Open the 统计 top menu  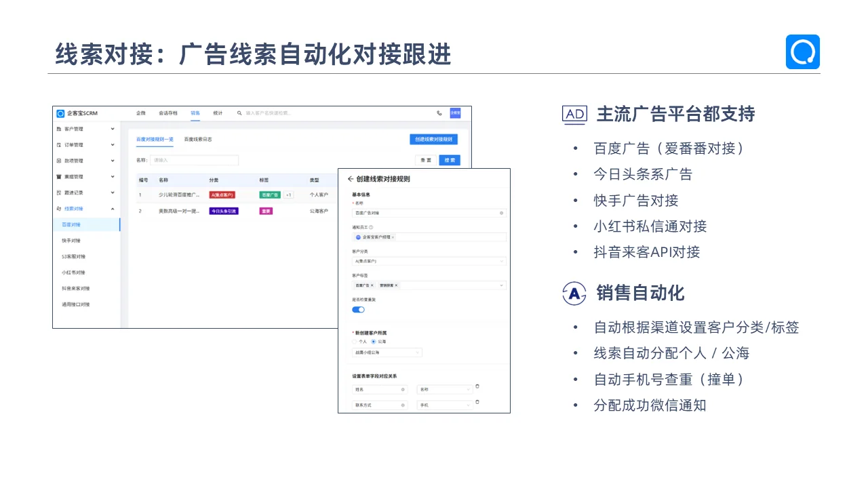pos(218,113)
